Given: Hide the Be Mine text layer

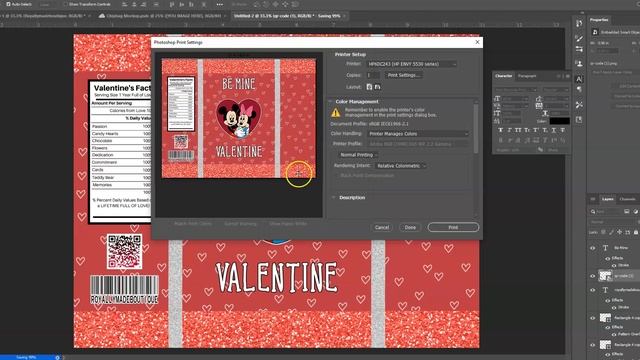Looking at the screenshot, I should [593, 248].
